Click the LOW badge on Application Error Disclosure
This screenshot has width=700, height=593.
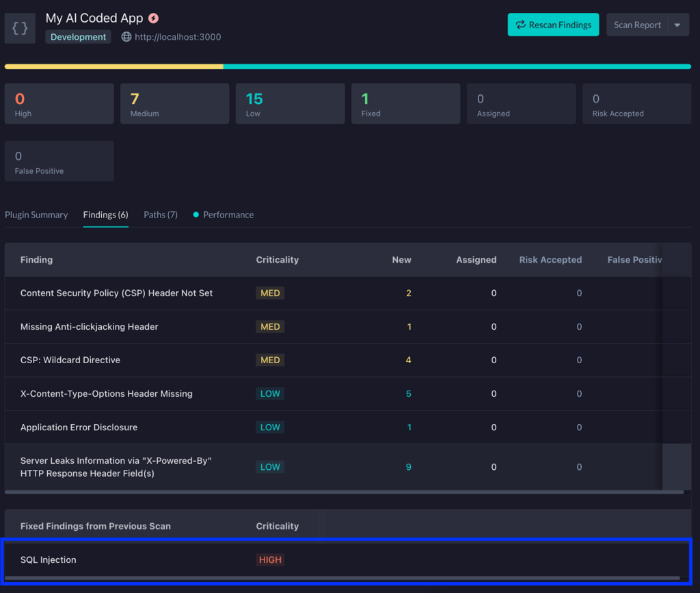click(x=269, y=427)
